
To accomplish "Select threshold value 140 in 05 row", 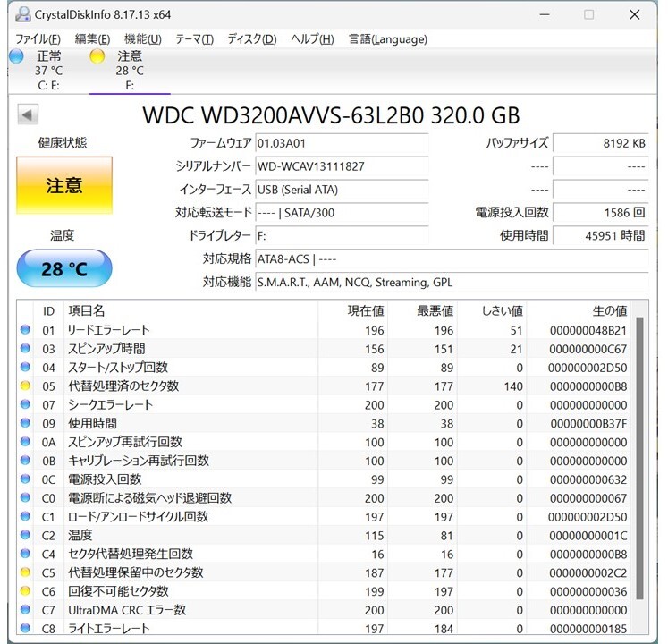I will click(513, 386).
